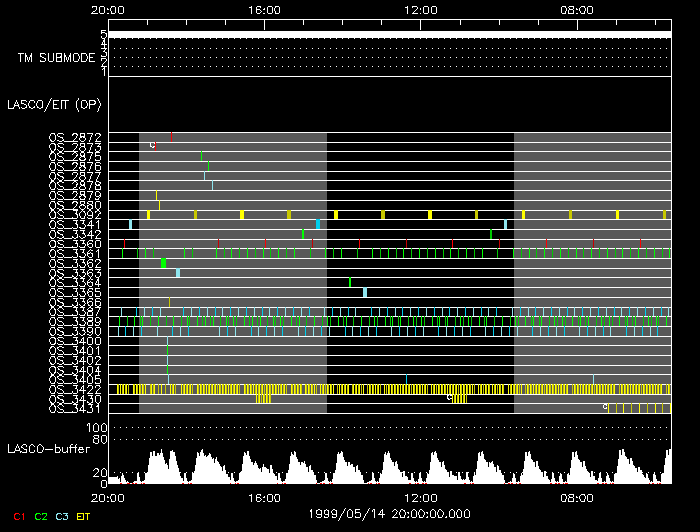Image resolution: width=700 pixels, height=532 pixels.
Task: Select the OS_3092 row label
Action: point(75,215)
